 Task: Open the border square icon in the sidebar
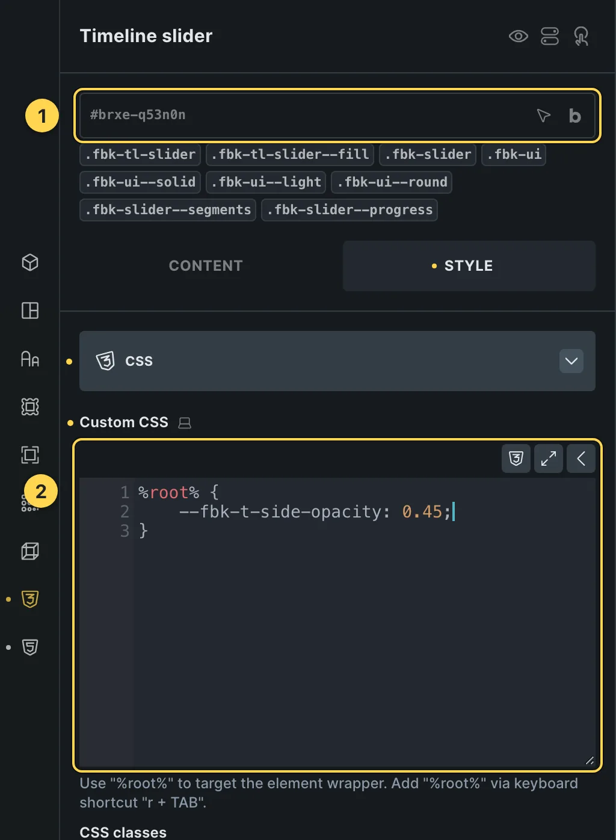[x=30, y=455]
